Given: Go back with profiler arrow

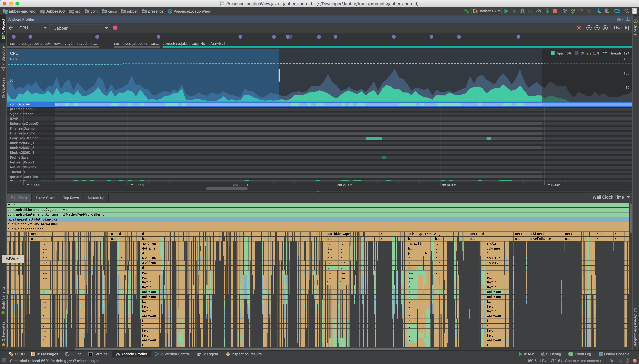Looking at the screenshot, I should click(11, 28).
